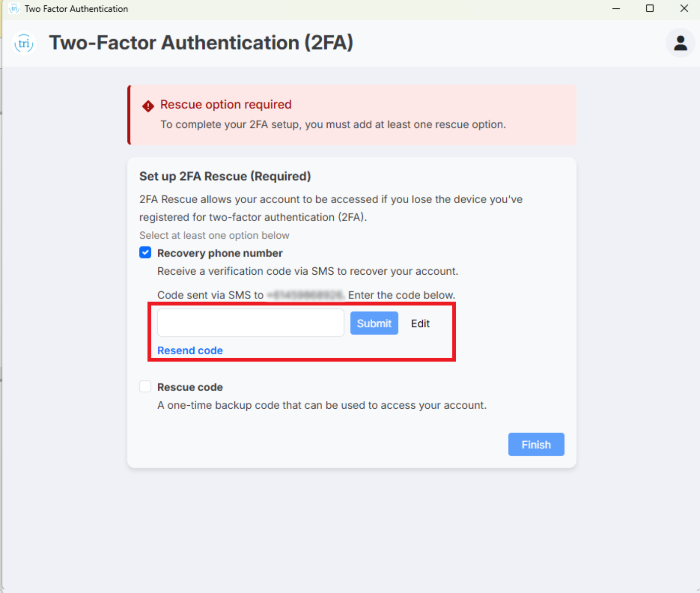Image resolution: width=700 pixels, height=593 pixels.
Task: Click the SMS verification code input field
Action: click(250, 323)
